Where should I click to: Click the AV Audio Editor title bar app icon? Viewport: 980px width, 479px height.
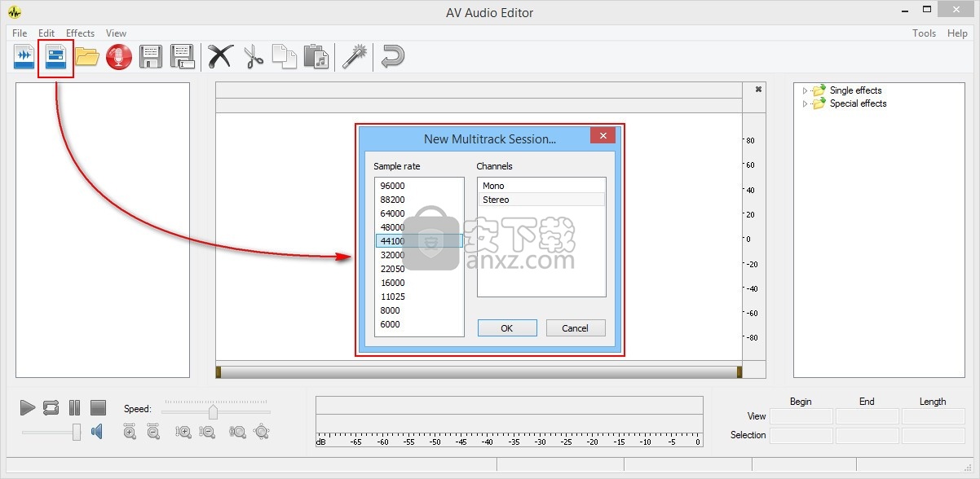pos(15,12)
